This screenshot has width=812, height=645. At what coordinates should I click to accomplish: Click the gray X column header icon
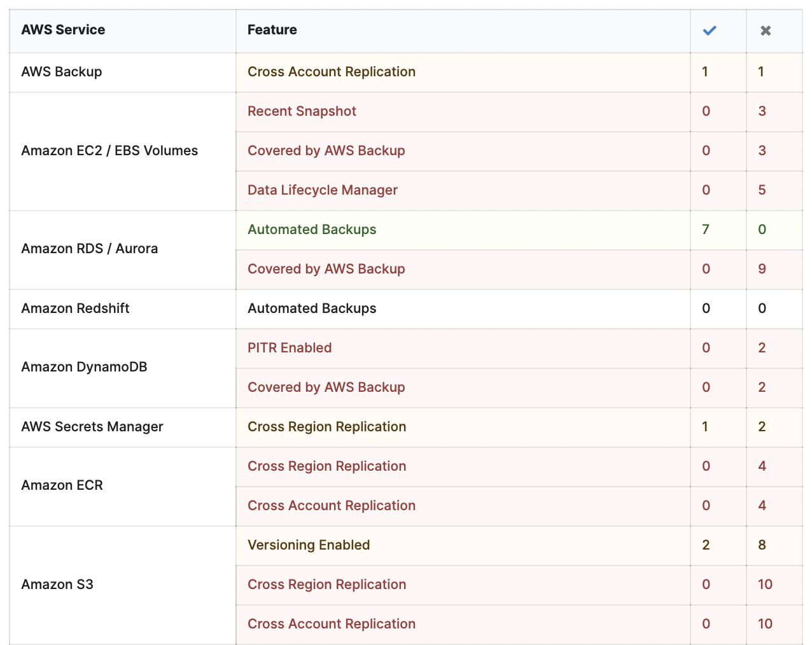766,31
